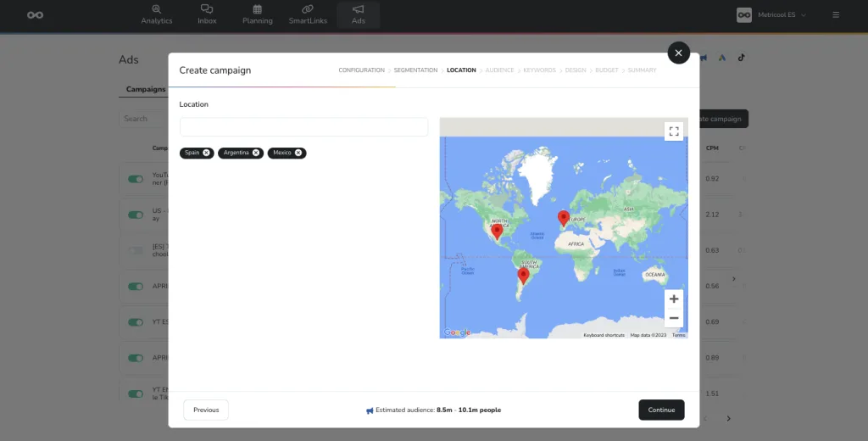This screenshot has width=868, height=441.
Task: Open the Analytics section
Action: [x=157, y=15]
